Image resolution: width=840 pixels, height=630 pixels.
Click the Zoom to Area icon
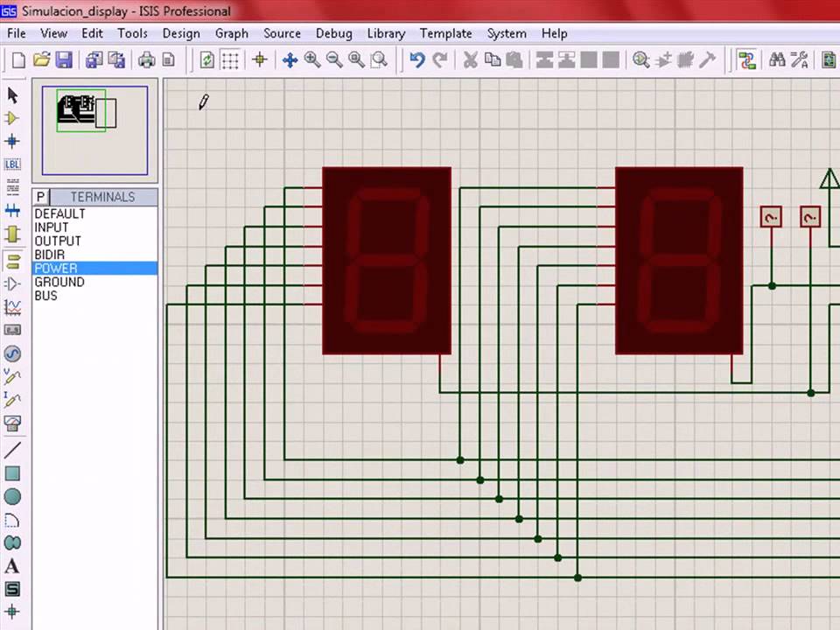point(379,59)
